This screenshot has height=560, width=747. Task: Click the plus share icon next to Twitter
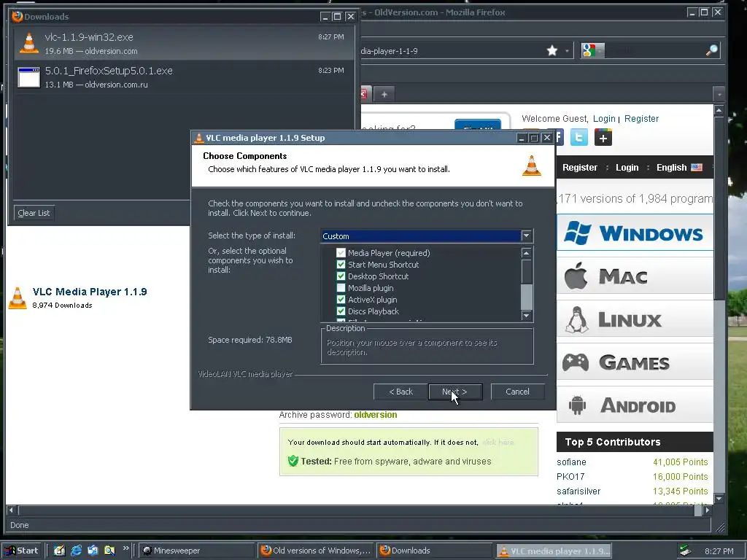(603, 138)
